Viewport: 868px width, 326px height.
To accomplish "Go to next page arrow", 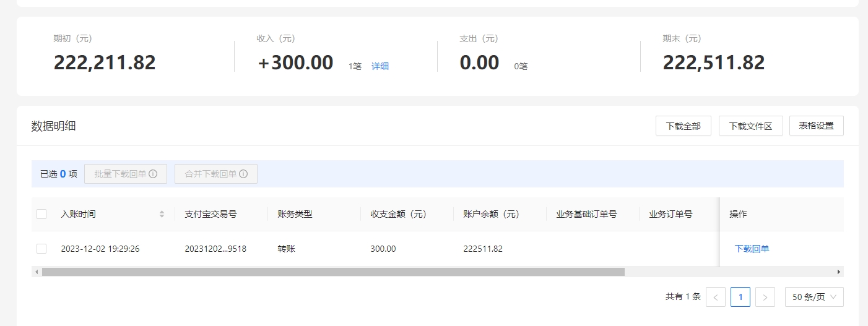I will (765, 297).
